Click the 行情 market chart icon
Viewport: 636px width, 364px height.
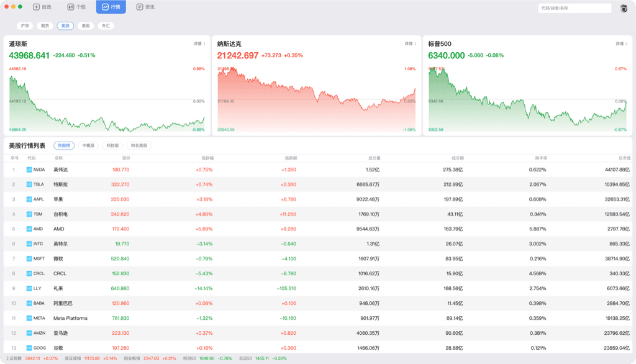click(105, 7)
